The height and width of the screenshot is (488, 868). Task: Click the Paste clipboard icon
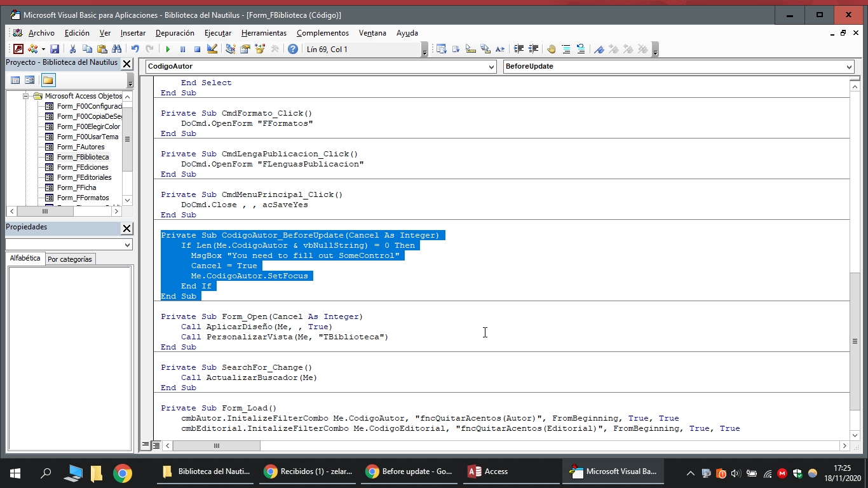(102, 49)
